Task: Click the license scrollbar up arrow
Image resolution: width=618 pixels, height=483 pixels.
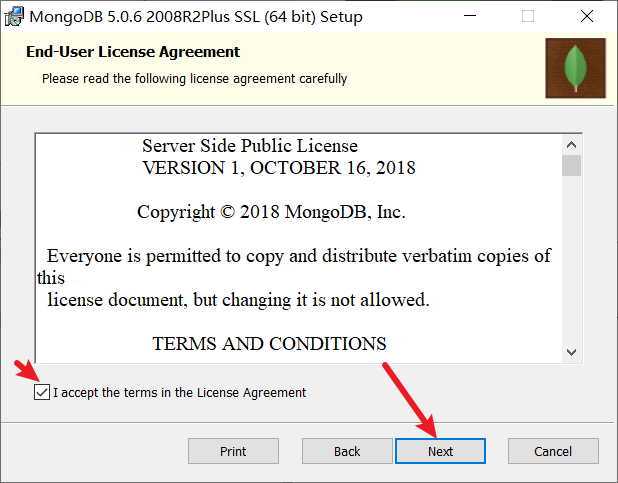Action: pyautogui.click(x=571, y=145)
